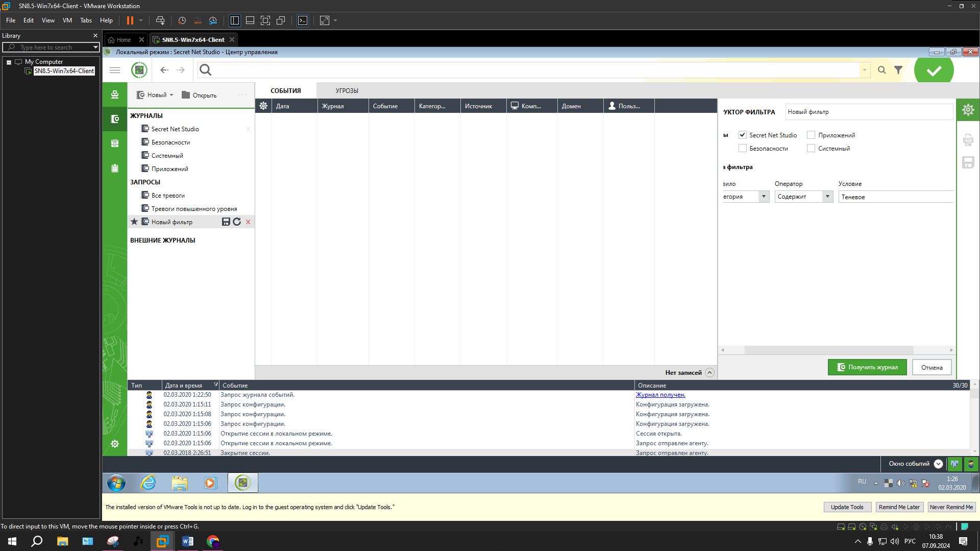Viewport: 980px width, 551px height.
Task: Click the Отмена button
Action: (x=932, y=367)
